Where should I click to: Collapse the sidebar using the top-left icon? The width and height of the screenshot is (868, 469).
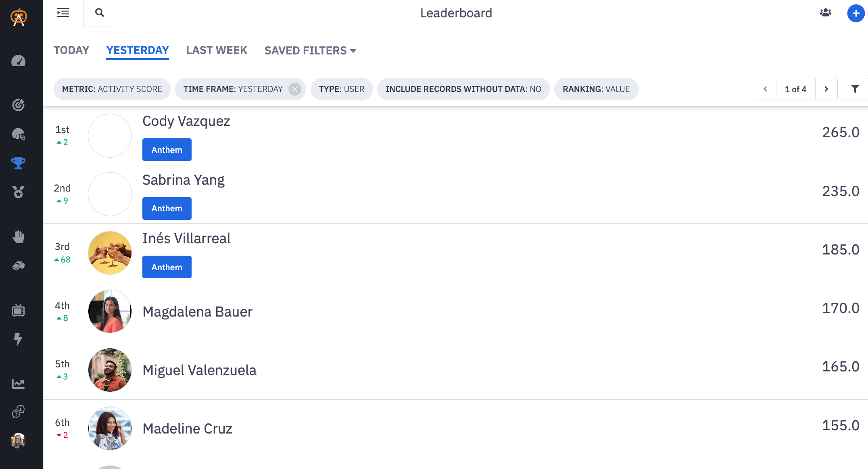point(63,13)
